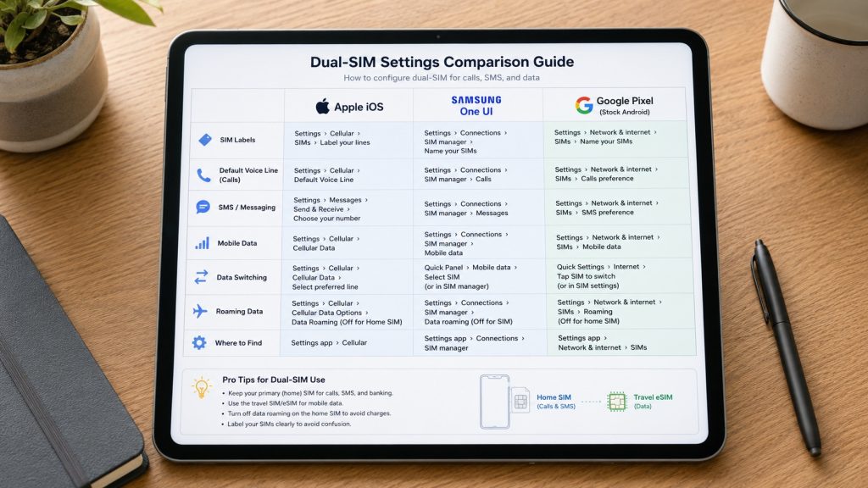Click the 'Mobile Data' row label
Viewport: 868px width, 488px height.
tap(237, 243)
